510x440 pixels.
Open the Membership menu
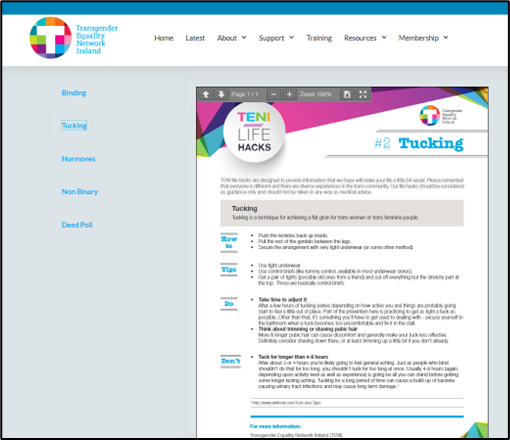tap(419, 38)
